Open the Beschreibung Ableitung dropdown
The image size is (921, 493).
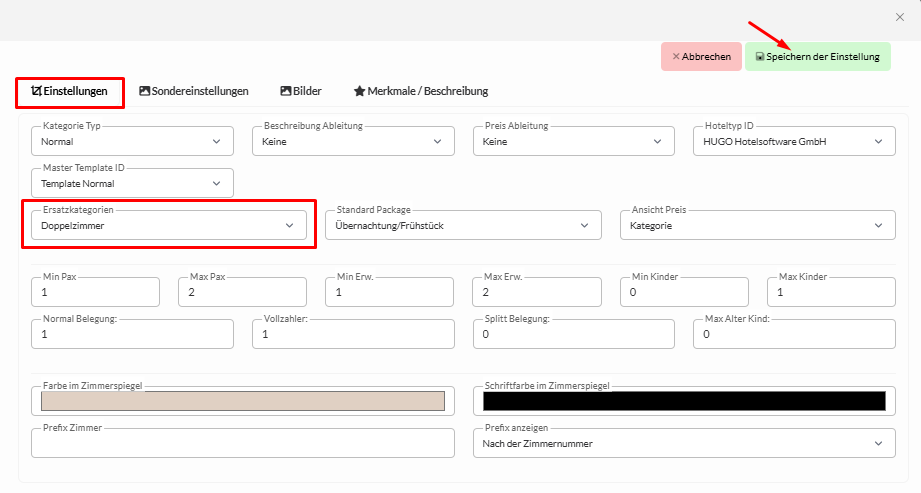(x=352, y=142)
